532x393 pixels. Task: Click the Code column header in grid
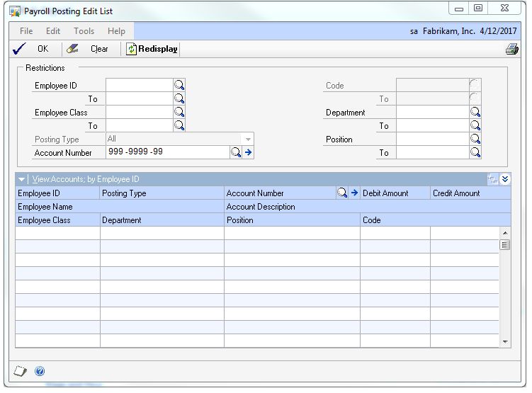point(435,220)
